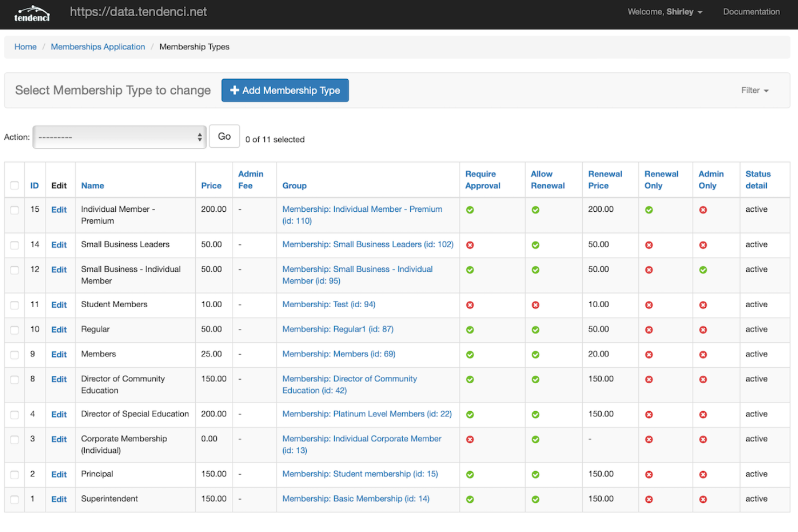Image resolution: width=798 pixels, height=532 pixels.
Task: Check the row checkbox for Principal
Action: [x=14, y=474]
